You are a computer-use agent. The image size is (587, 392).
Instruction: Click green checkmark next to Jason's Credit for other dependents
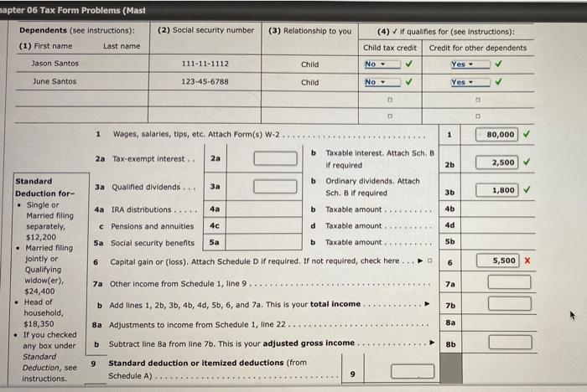[499, 64]
